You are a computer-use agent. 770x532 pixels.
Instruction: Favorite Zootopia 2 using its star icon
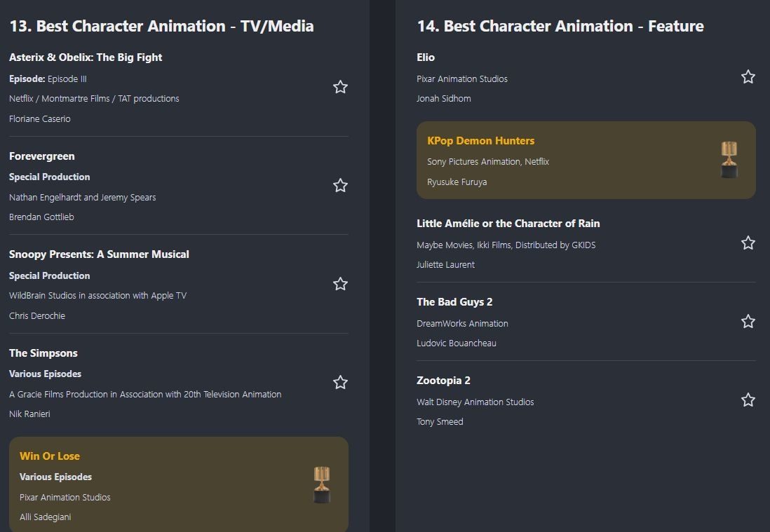click(x=748, y=400)
